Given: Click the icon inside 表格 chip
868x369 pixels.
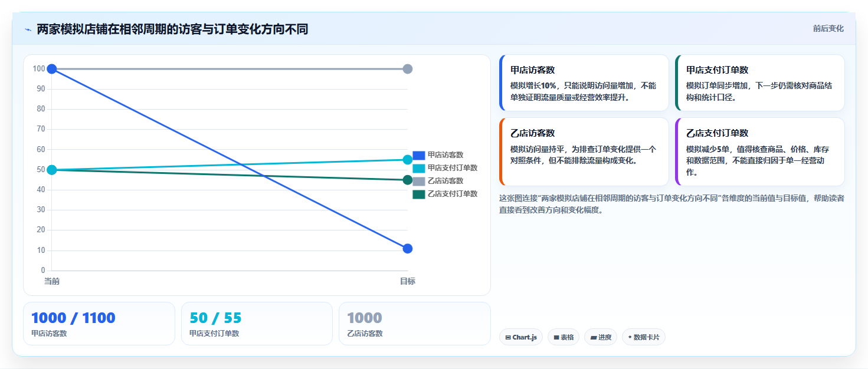Looking at the screenshot, I should coord(556,338).
